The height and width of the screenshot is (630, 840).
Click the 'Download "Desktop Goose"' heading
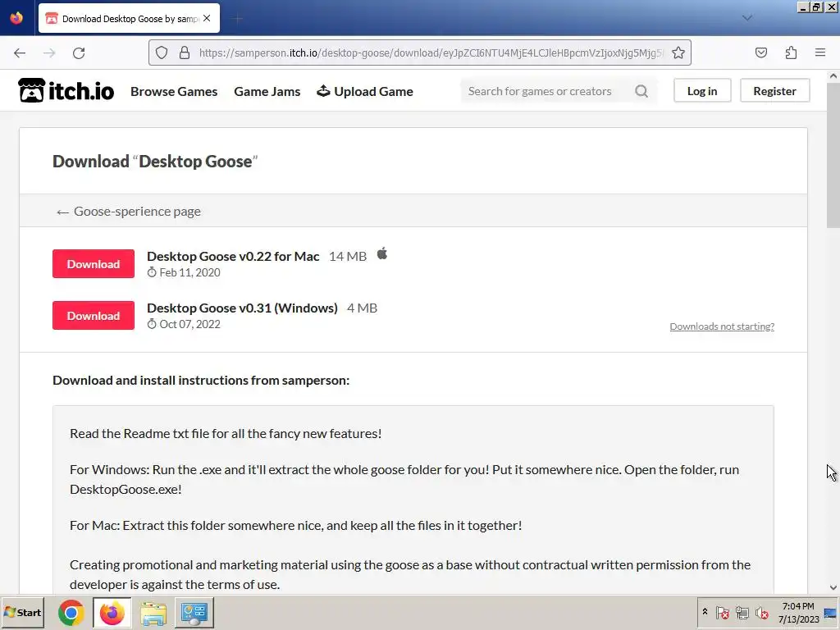[155, 162]
